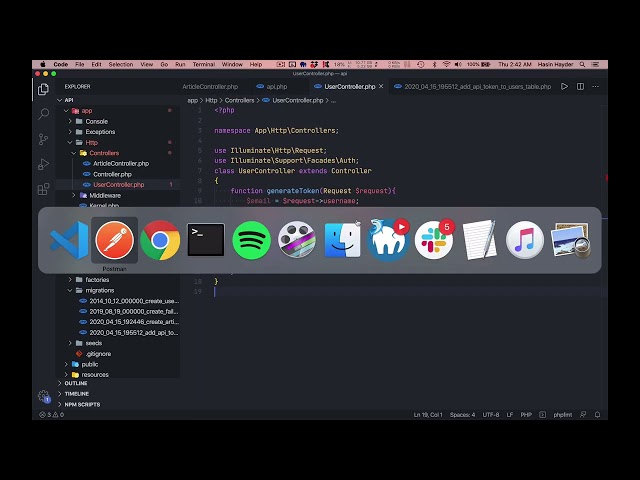Open the Selection menu
640x480 pixels.
point(121,64)
